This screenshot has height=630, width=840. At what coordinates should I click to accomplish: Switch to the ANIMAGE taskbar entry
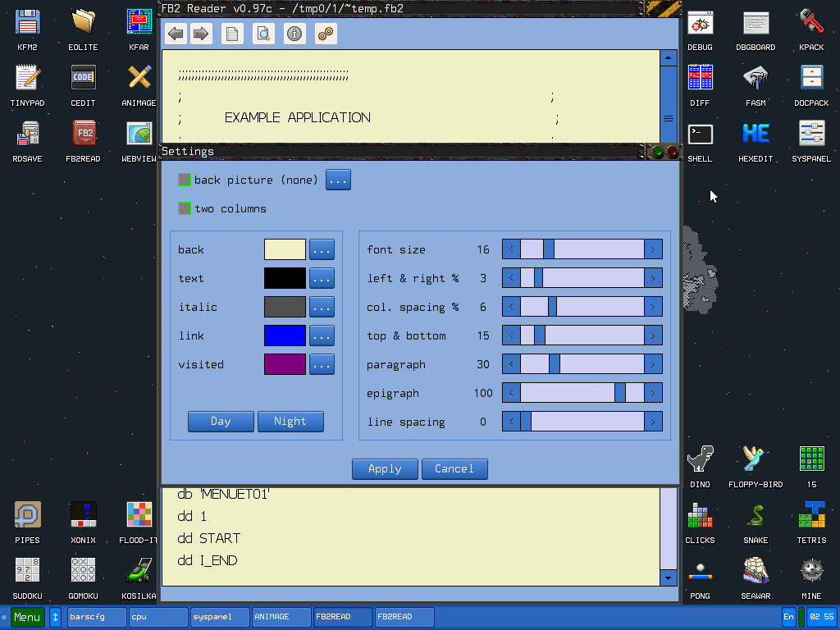click(281, 617)
